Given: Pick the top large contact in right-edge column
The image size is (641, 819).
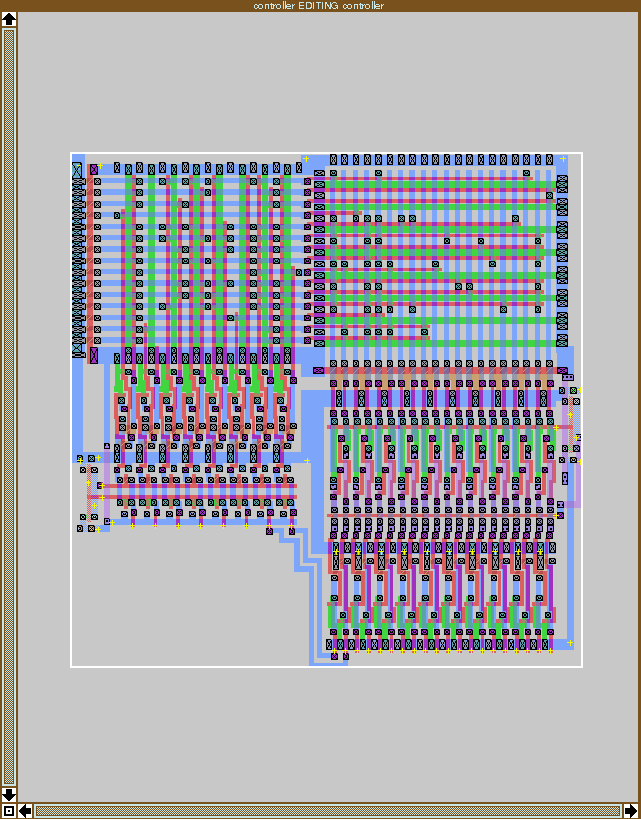Looking at the screenshot, I should point(562,183).
